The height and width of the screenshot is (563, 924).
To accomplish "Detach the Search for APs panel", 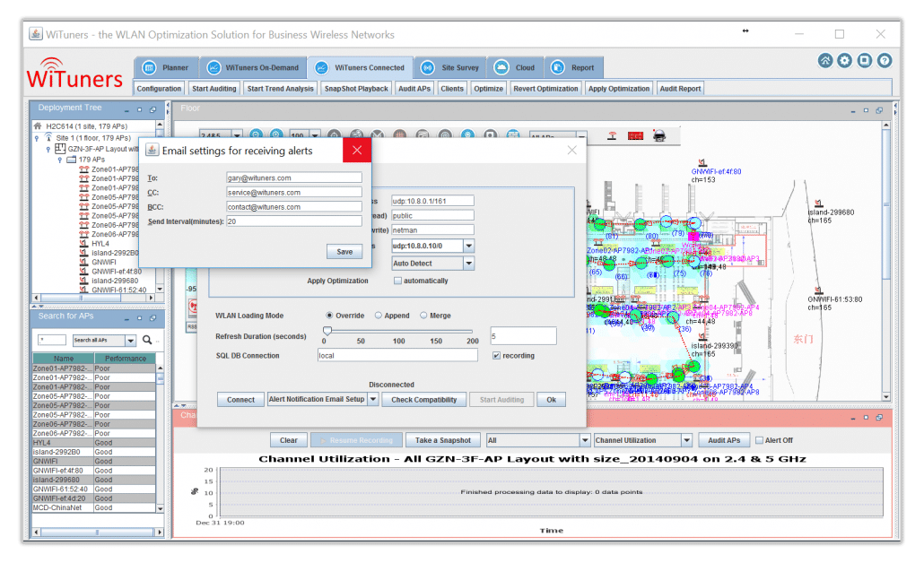I will click(x=153, y=318).
